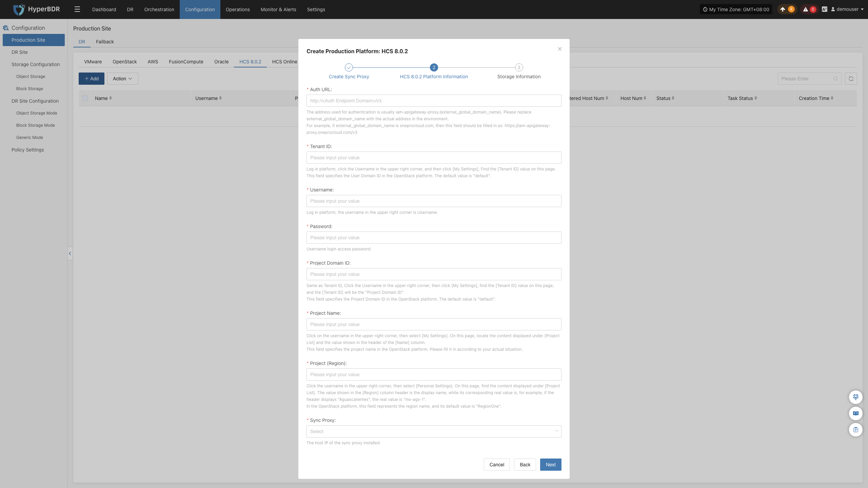Sort by Username column arrows
Screen dimensions: 868x488
220,98
